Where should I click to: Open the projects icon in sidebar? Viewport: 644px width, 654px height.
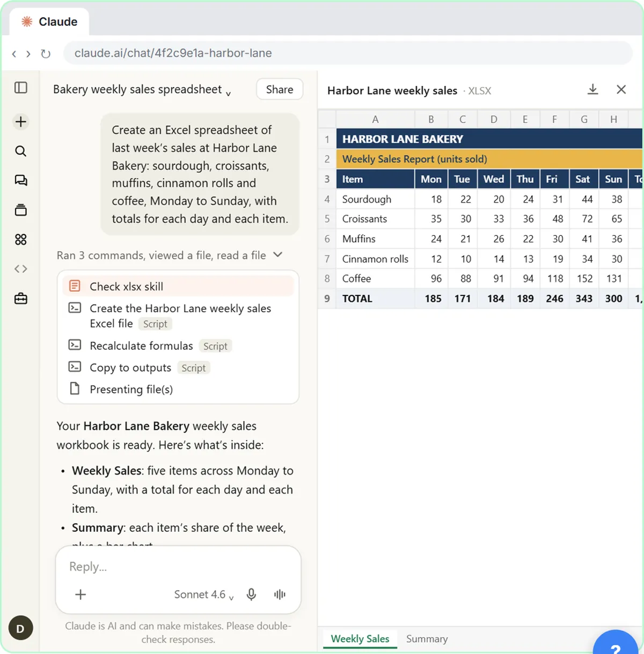21,210
